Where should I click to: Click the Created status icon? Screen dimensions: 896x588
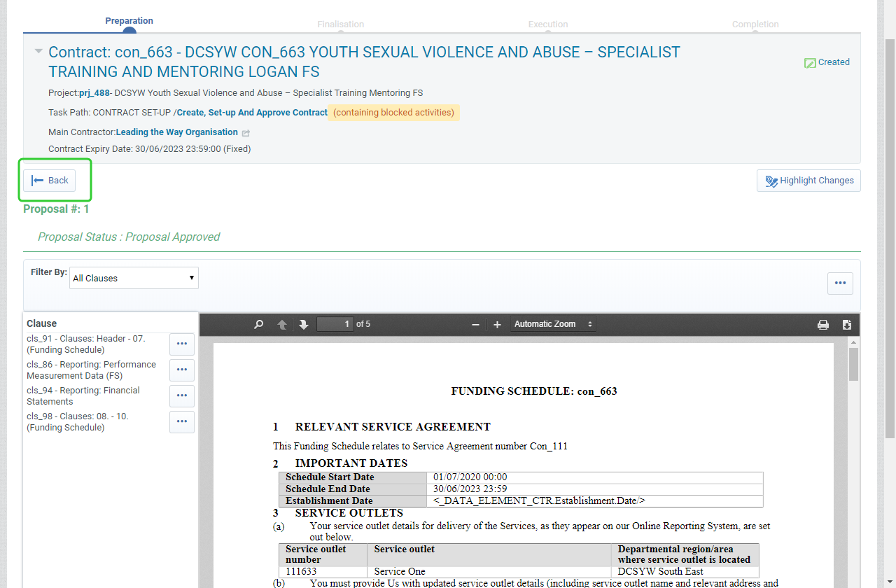[810, 63]
